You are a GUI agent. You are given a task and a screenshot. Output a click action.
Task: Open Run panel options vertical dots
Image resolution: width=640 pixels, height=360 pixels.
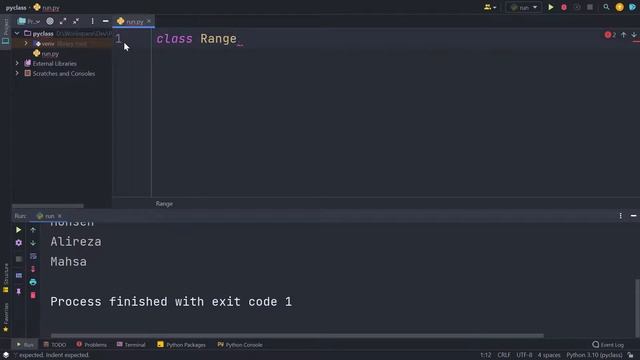[620, 216]
